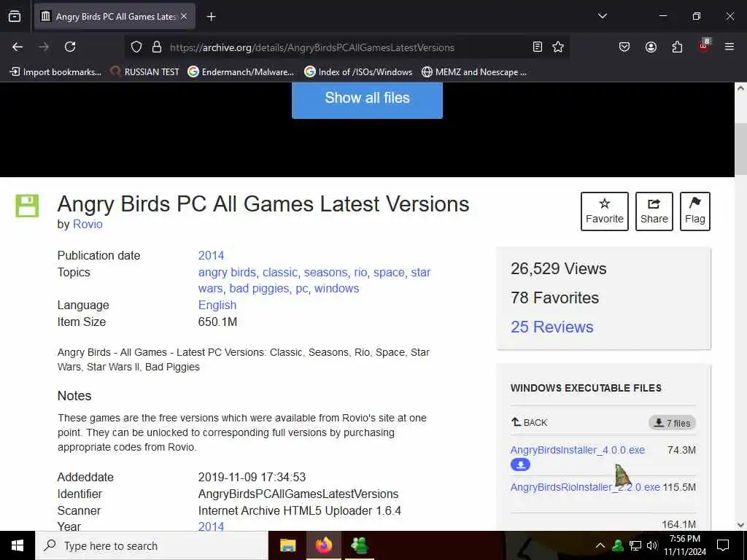Open the rio topic link
747x560 pixels.
point(360,273)
